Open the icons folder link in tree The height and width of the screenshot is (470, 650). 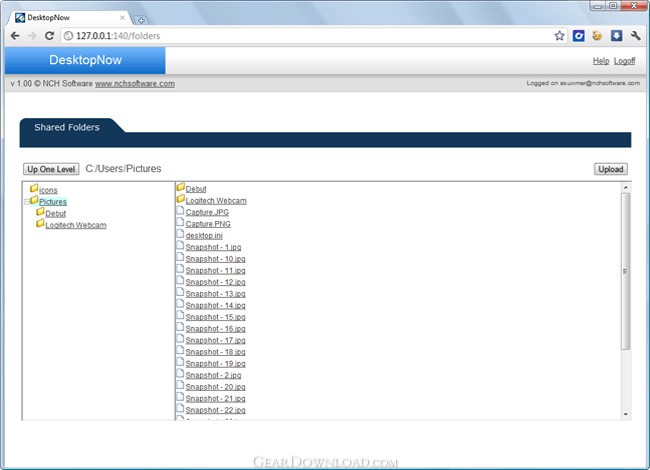click(x=48, y=190)
